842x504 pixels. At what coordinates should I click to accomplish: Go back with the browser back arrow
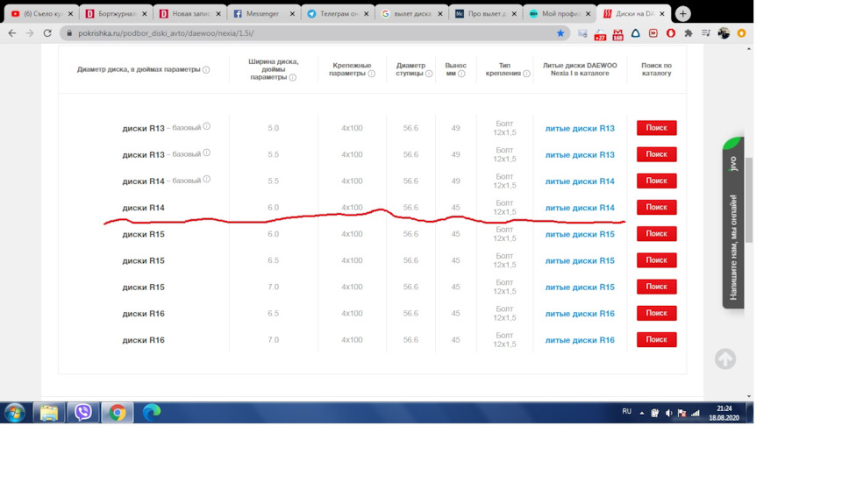(x=11, y=33)
